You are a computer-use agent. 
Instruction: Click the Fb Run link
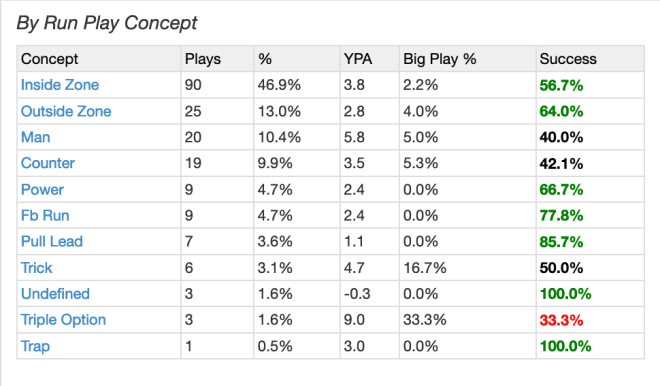pos(45,216)
